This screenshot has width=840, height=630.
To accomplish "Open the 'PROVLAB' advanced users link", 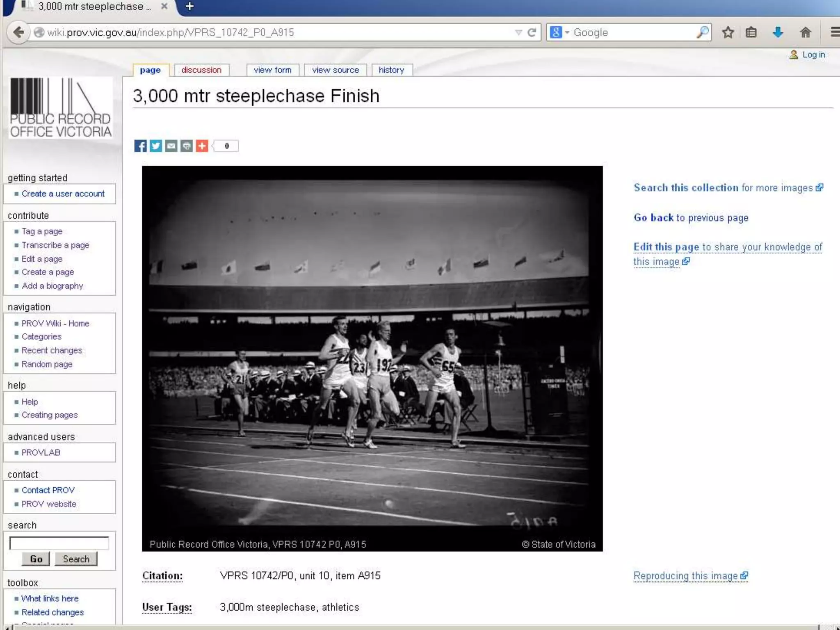I will click(x=41, y=452).
